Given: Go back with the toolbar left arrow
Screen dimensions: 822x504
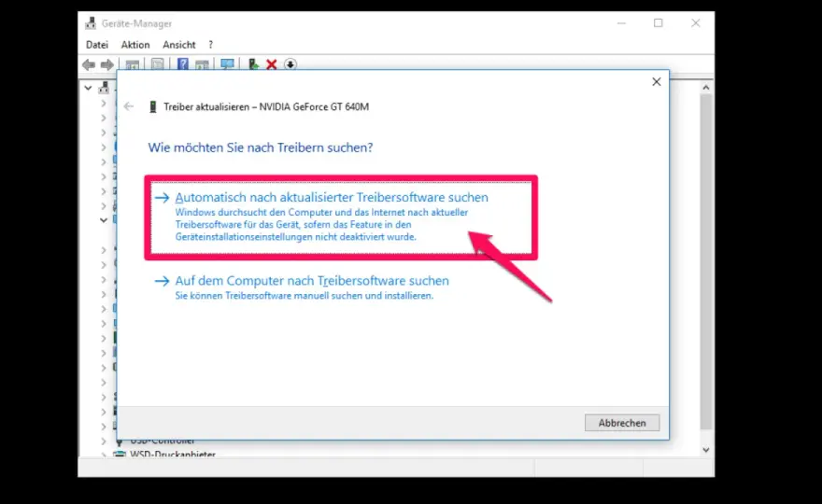Looking at the screenshot, I should 89,64.
